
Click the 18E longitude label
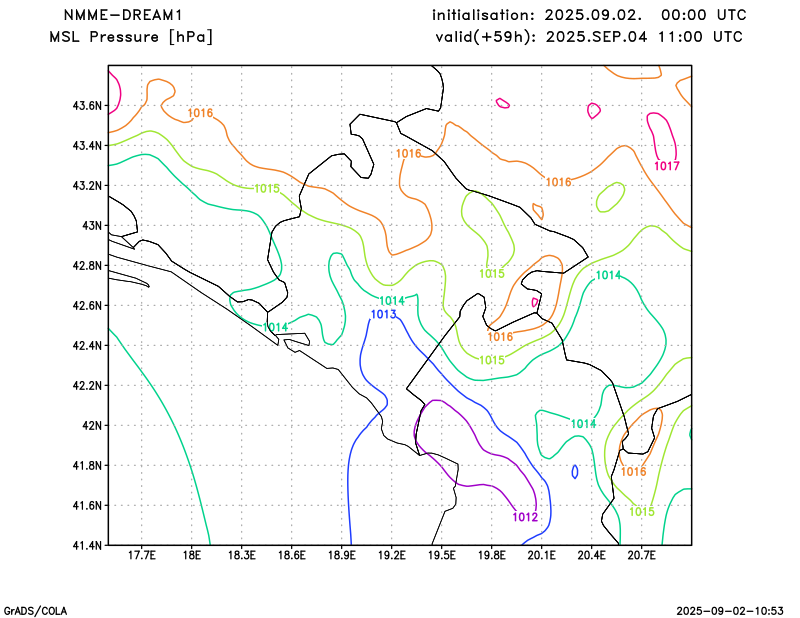[x=192, y=555]
